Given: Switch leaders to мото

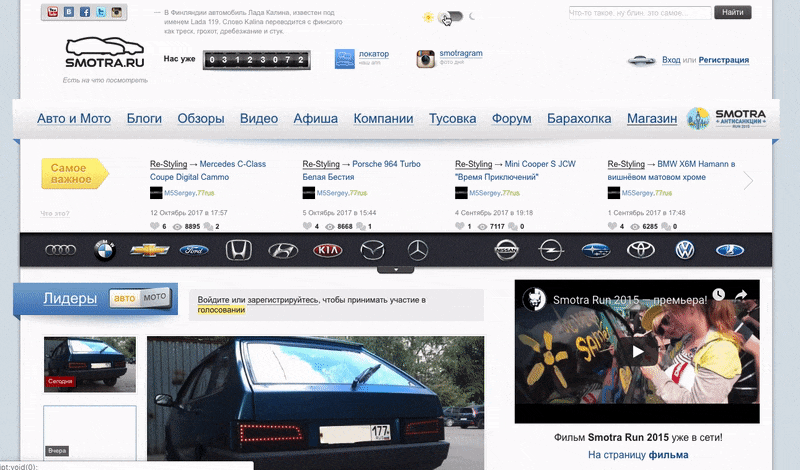Looking at the screenshot, I should pyautogui.click(x=155, y=297).
